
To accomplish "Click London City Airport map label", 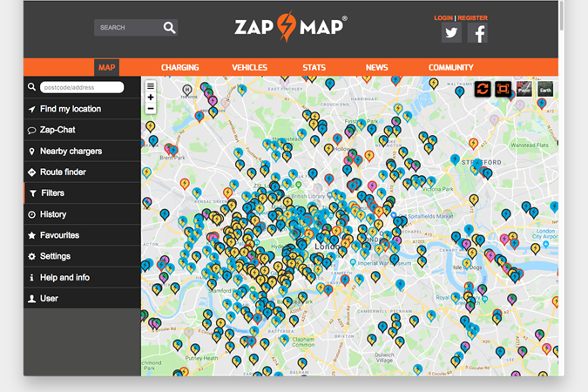I will [x=544, y=233].
